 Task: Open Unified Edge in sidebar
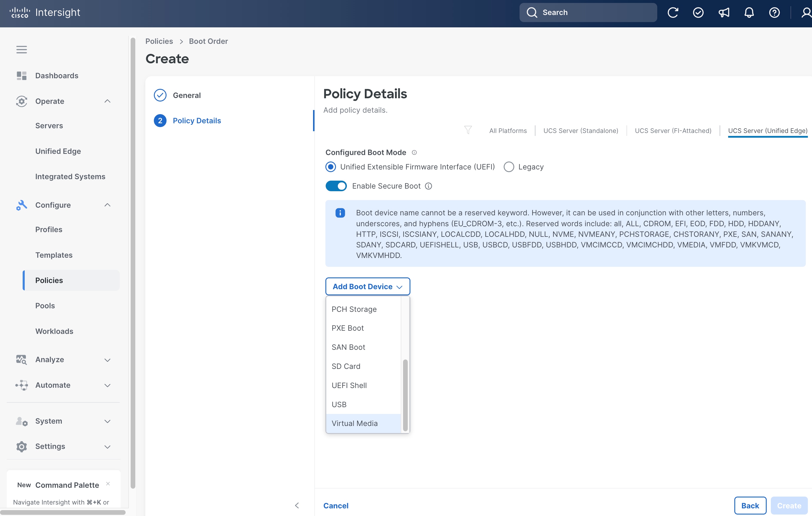pyautogui.click(x=58, y=151)
